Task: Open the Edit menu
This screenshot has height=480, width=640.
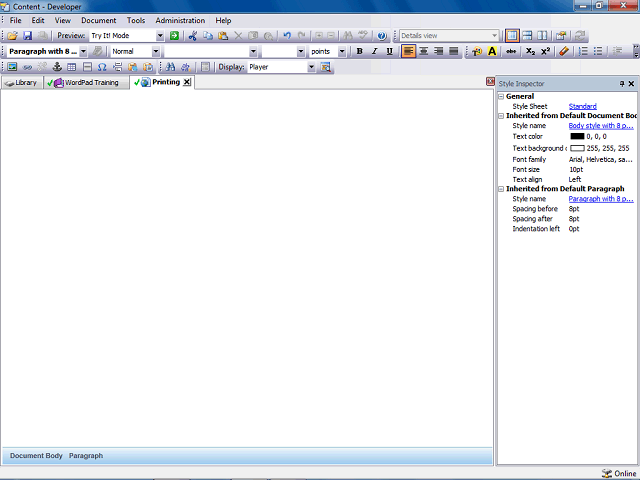Action: click(38, 20)
